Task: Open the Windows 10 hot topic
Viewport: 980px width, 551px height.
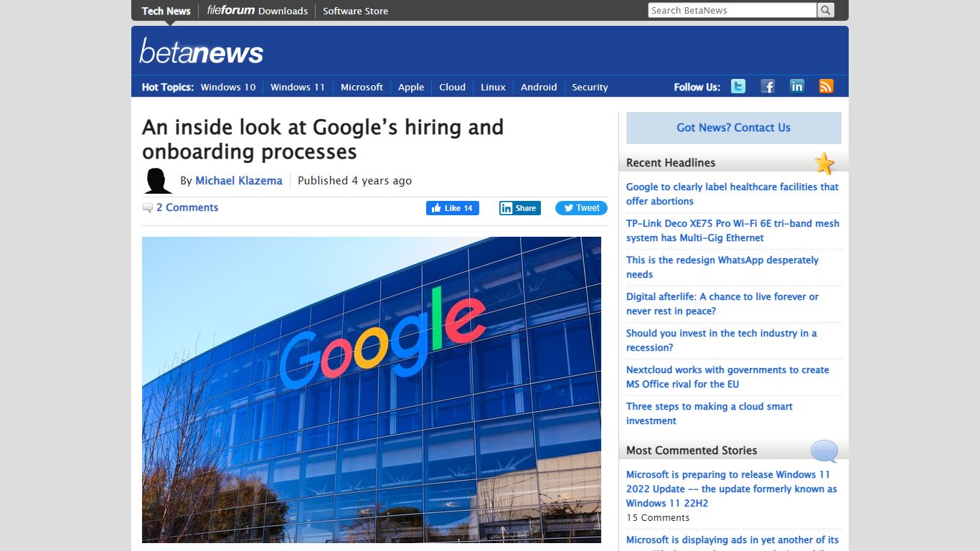Action: pos(228,87)
